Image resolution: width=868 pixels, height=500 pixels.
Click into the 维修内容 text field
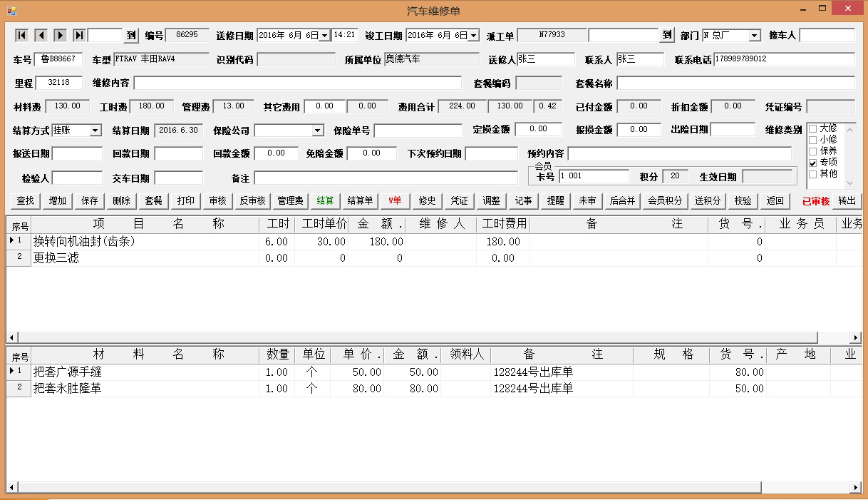click(297, 83)
